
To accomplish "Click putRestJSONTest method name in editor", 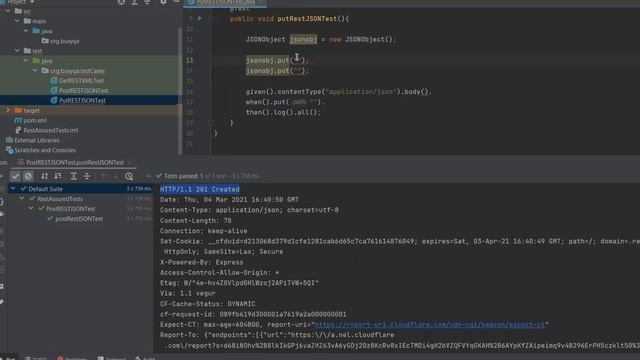I will click(x=307, y=19).
